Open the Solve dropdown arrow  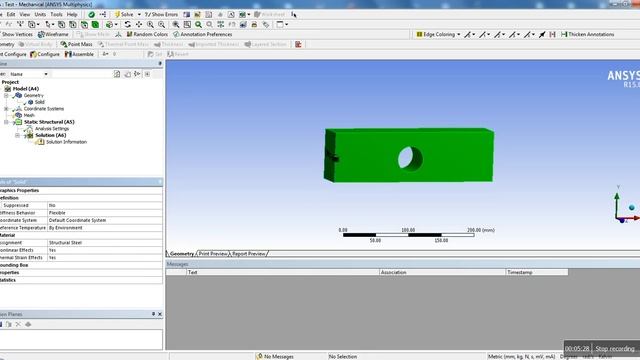pyautogui.click(x=139, y=14)
